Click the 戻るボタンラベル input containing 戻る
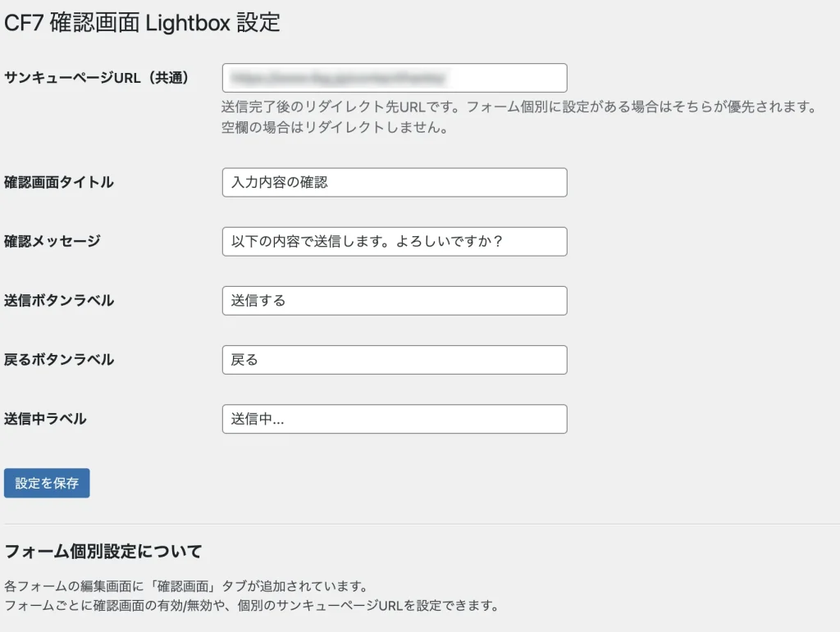 point(394,359)
